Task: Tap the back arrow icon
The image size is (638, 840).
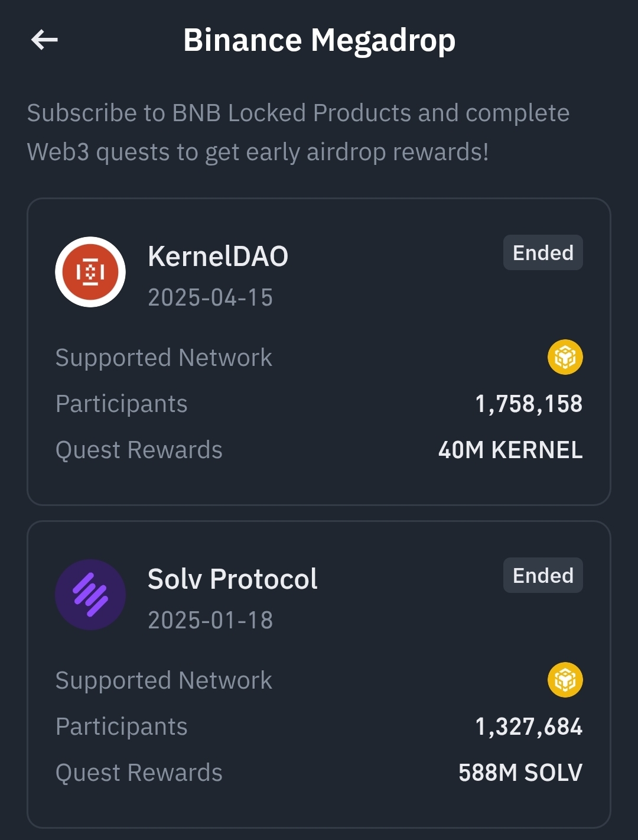Action: [44, 40]
